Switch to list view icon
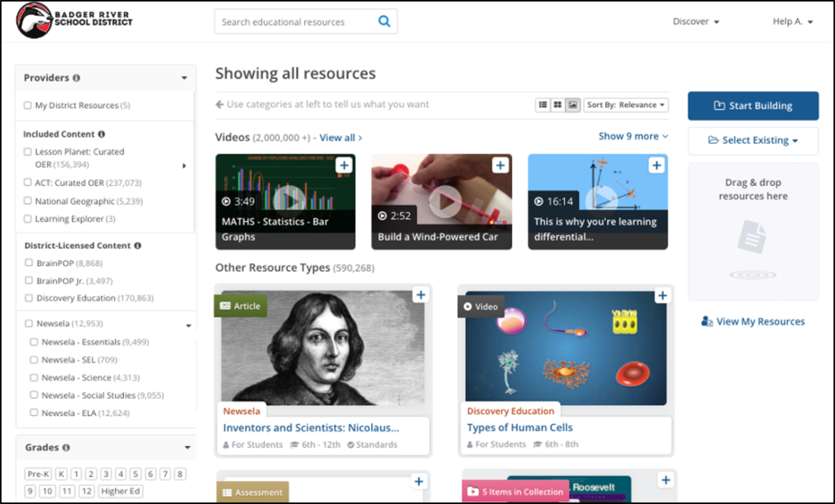Image resolution: width=835 pixels, height=504 pixels. pyautogui.click(x=542, y=105)
